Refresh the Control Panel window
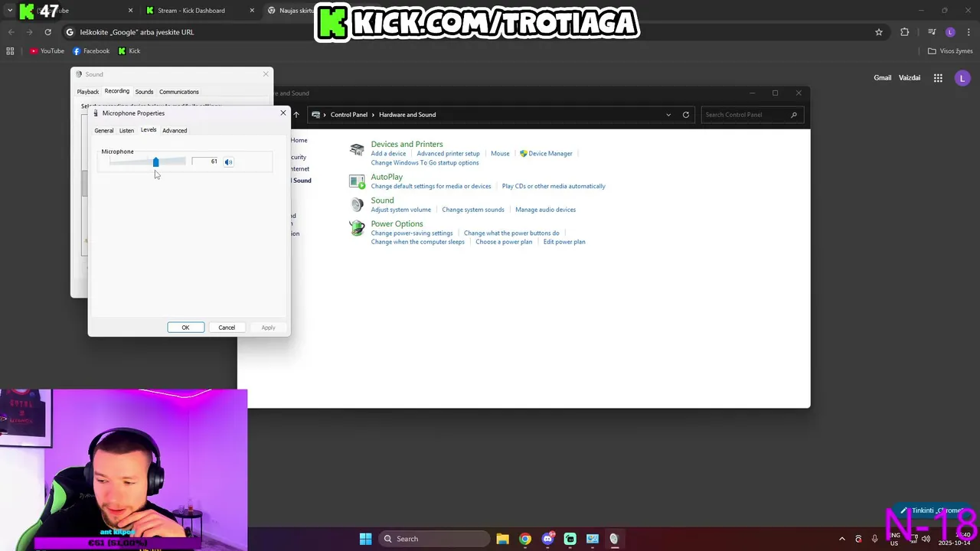980x551 pixels. (x=686, y=115)
